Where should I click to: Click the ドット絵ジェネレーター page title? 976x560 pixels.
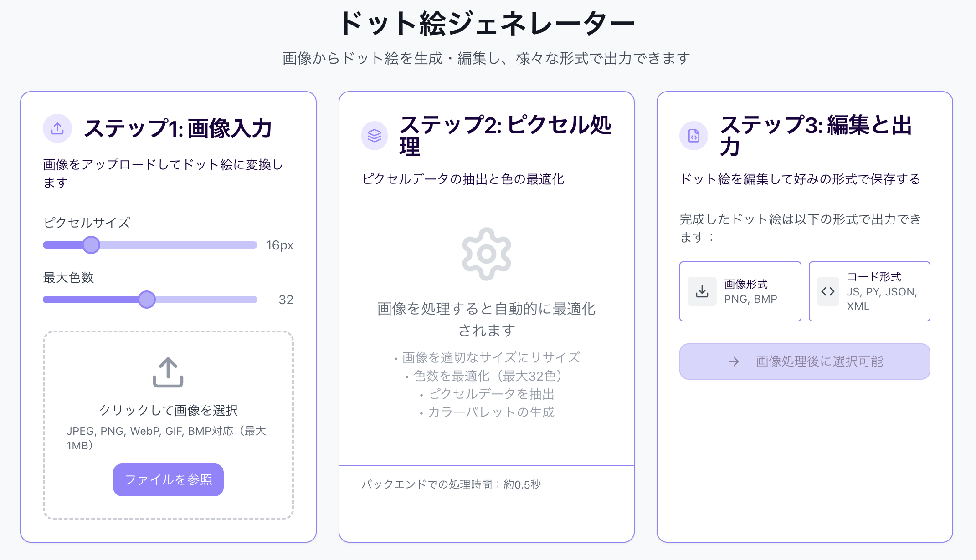(487, 24)
